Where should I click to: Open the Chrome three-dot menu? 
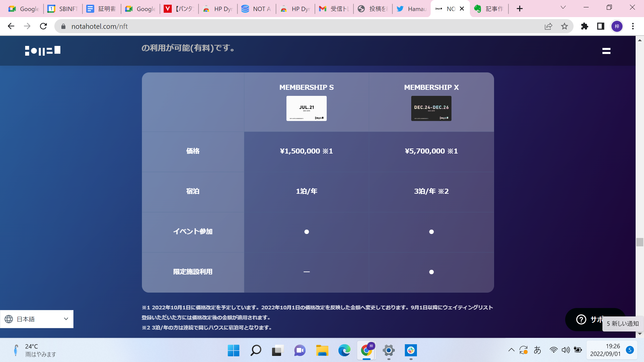point(633,26)
